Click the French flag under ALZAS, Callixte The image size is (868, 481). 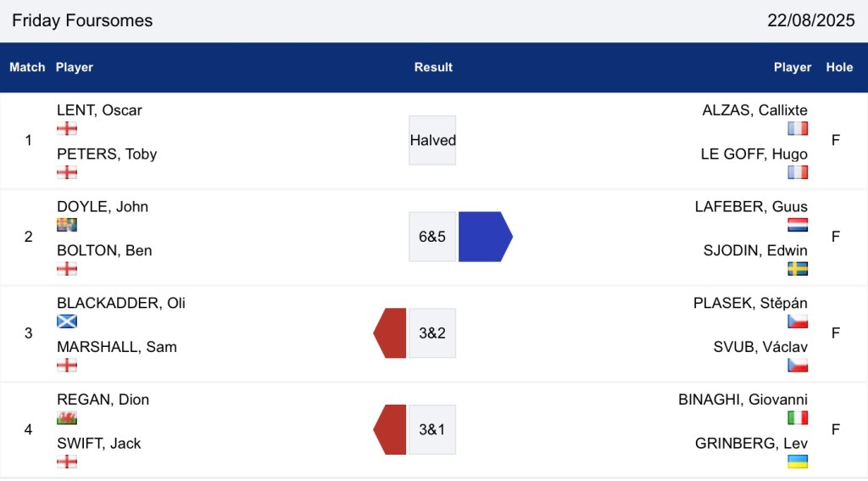coord(797,128)
